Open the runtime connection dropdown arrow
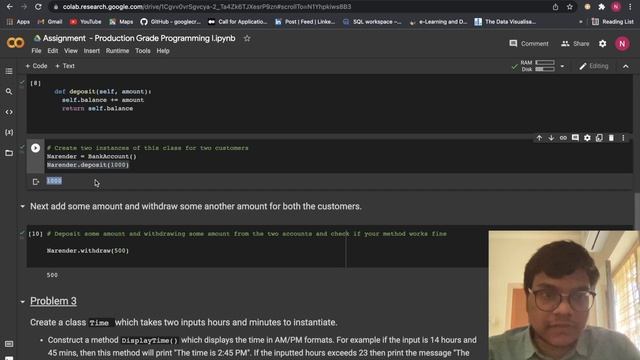 pyautogui.click(x=562, y=66)
